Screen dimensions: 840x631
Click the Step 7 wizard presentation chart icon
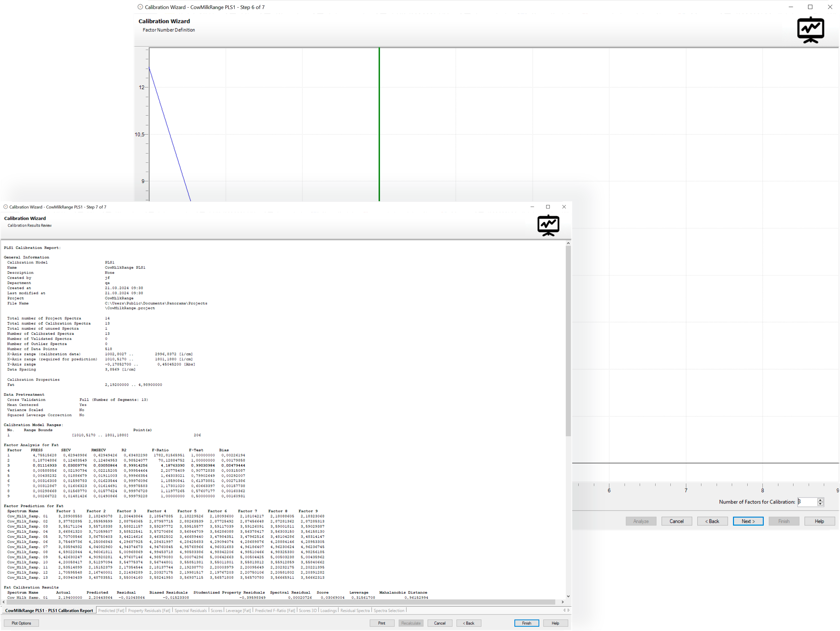(x=548, y=226)
